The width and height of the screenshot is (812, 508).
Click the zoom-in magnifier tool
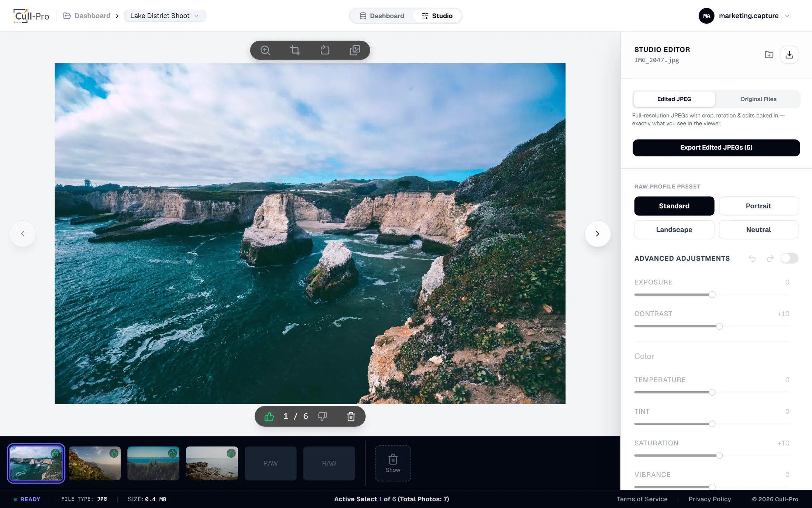pos(265,50)
